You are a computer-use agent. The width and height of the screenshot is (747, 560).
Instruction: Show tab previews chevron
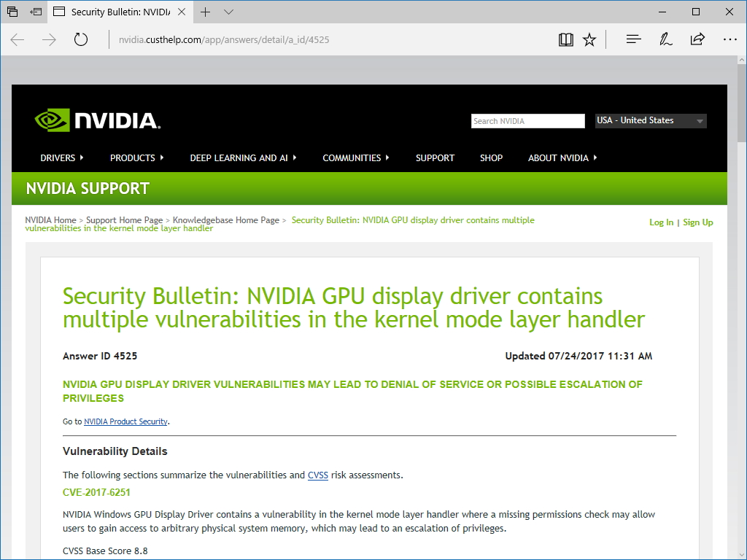coord(228,12)
